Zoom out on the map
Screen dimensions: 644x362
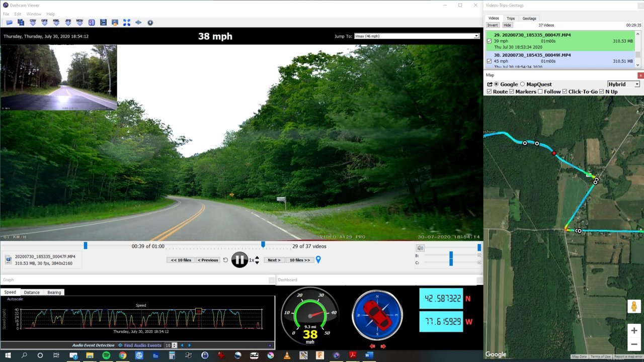point(634,344)
